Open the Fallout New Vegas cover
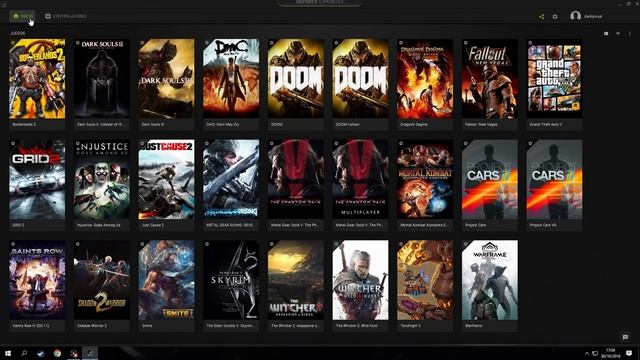640x360 pixels. pos(490,79)
